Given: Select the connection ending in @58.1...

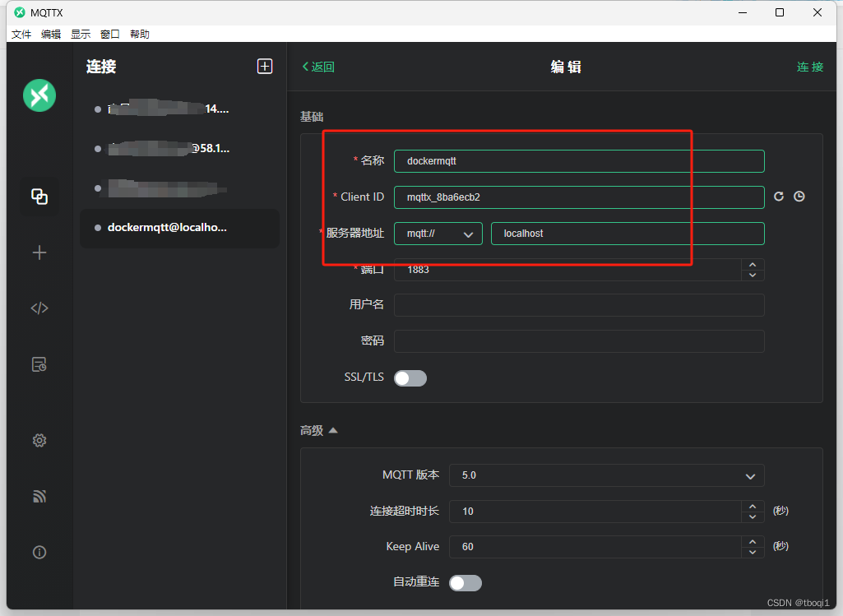Looking at the screenshot, I should pyautogui.click(x=179, y=149).
